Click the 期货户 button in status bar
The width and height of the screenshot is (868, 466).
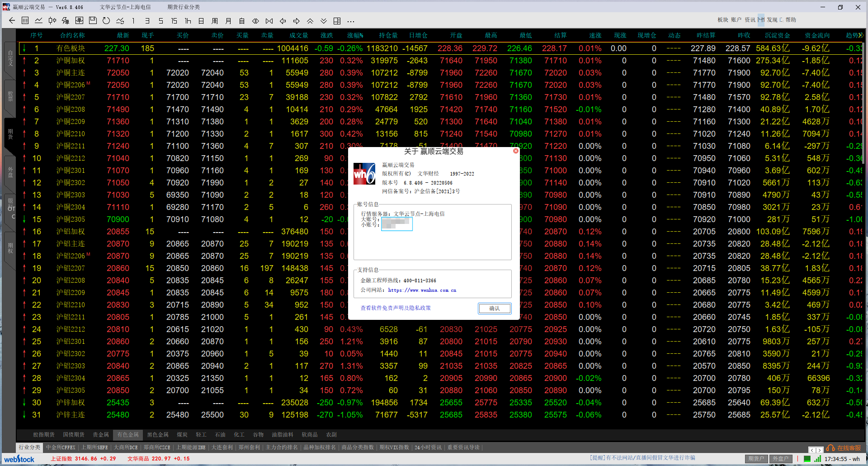click(756, 458)
